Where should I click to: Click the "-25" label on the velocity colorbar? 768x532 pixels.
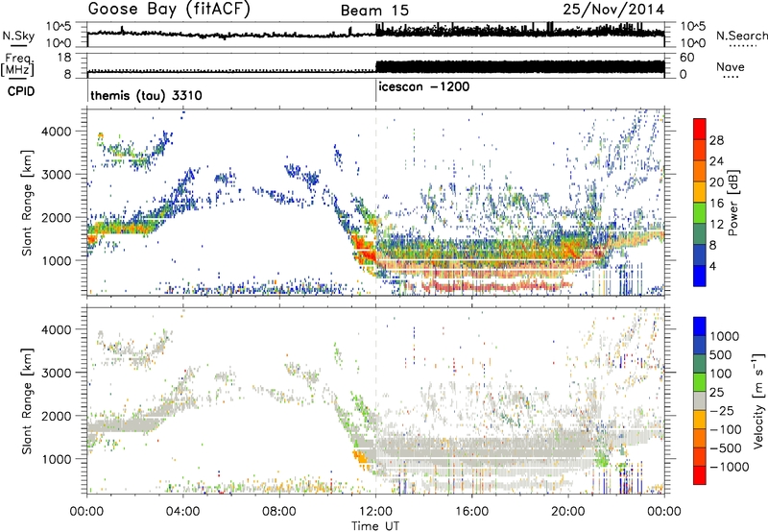point(720,411)
